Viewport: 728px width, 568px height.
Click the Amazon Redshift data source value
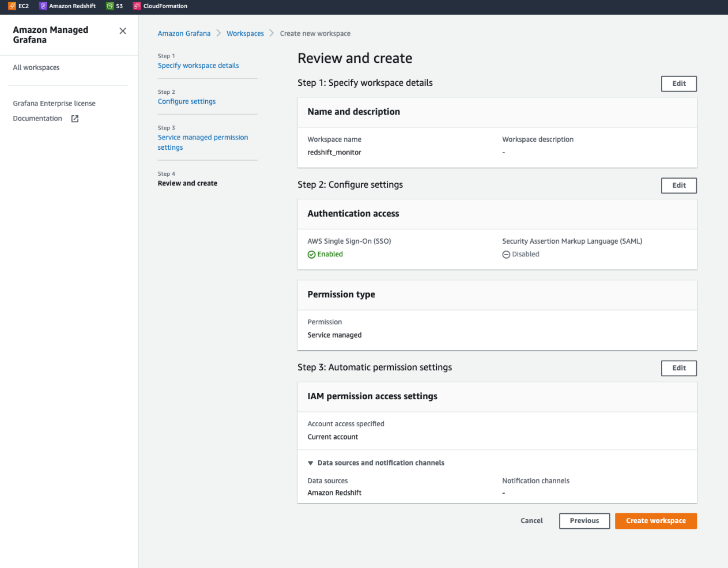click(334, 493)
